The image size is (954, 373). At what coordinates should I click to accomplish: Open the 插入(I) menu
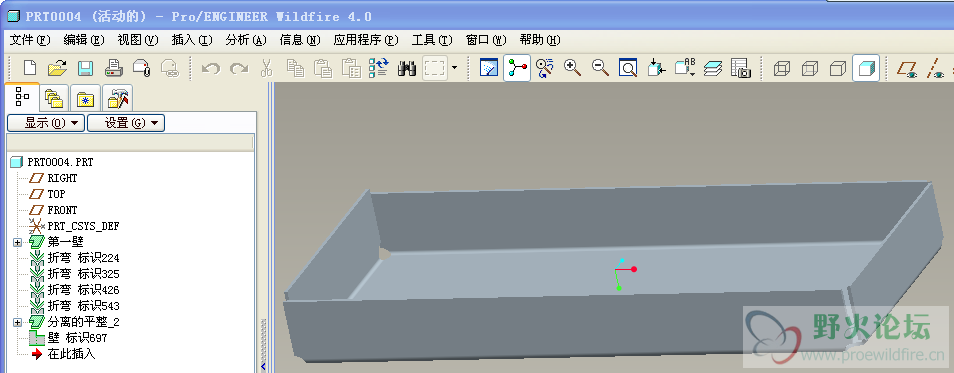(x=192, y=40)
